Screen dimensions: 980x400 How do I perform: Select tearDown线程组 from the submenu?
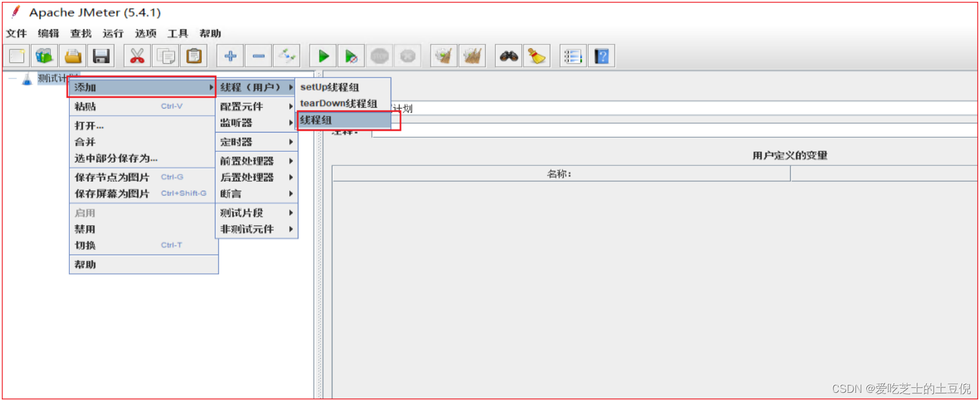pyautogui.click(x=344, y=104)
